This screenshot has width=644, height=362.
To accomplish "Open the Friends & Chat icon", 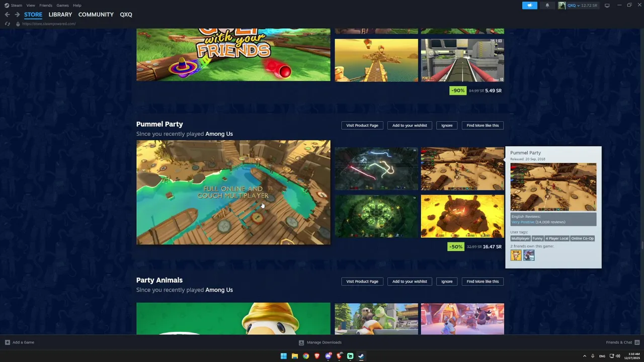I will [x=637, y=342].
